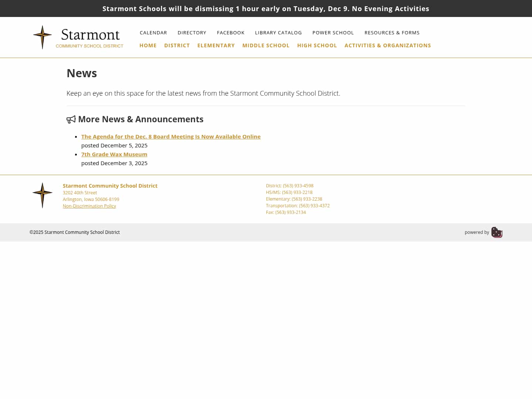Open the 7th Grade Wax Museum article

(114, 154)
